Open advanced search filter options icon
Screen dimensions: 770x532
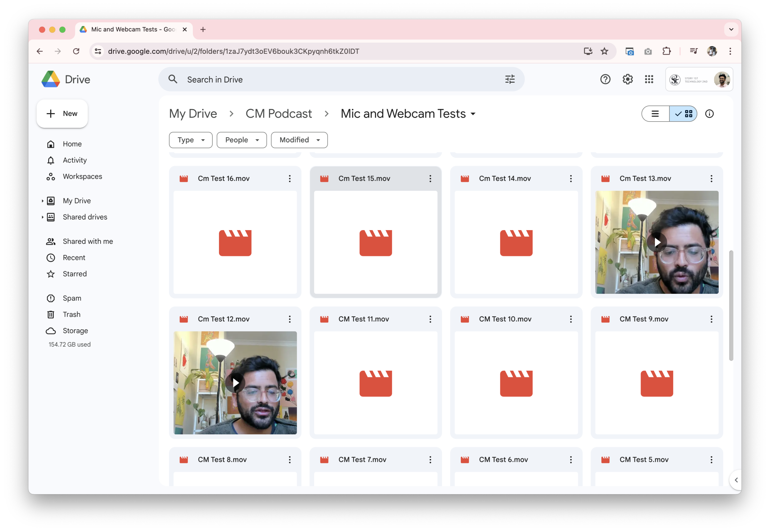510,79
